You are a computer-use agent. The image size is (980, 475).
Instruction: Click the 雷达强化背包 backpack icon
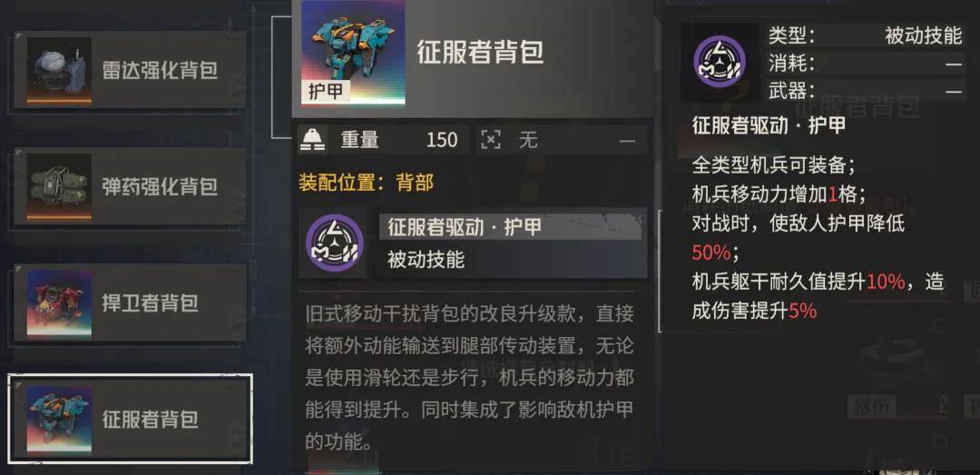click(59, 71)
